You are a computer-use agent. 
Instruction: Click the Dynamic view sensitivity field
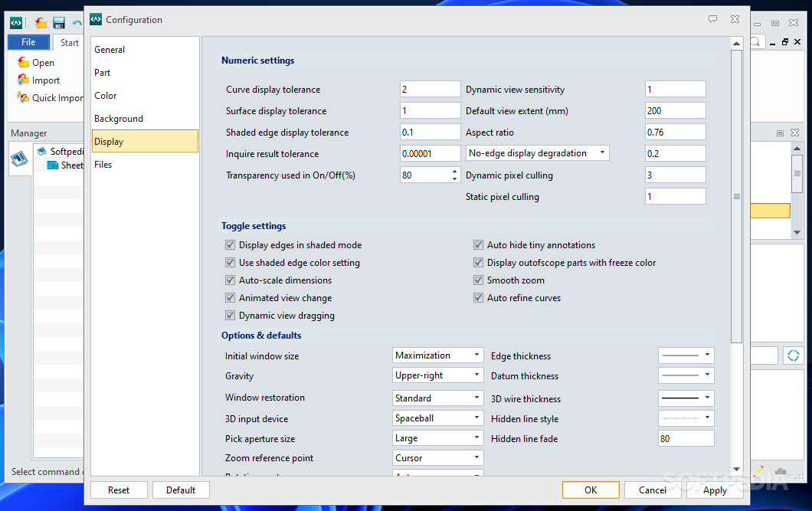[676, 89]
